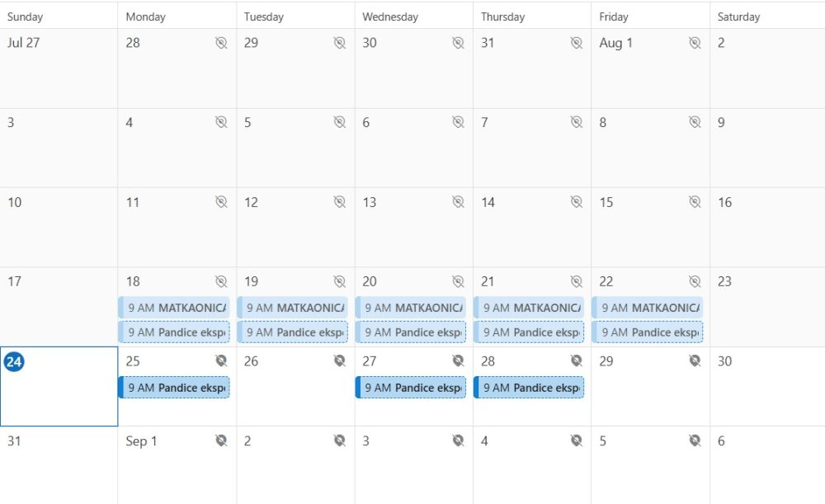Viewport: 825px width, 504px height.
Task: Click the work location icon on Monday 28
Action: click(221, 43)
